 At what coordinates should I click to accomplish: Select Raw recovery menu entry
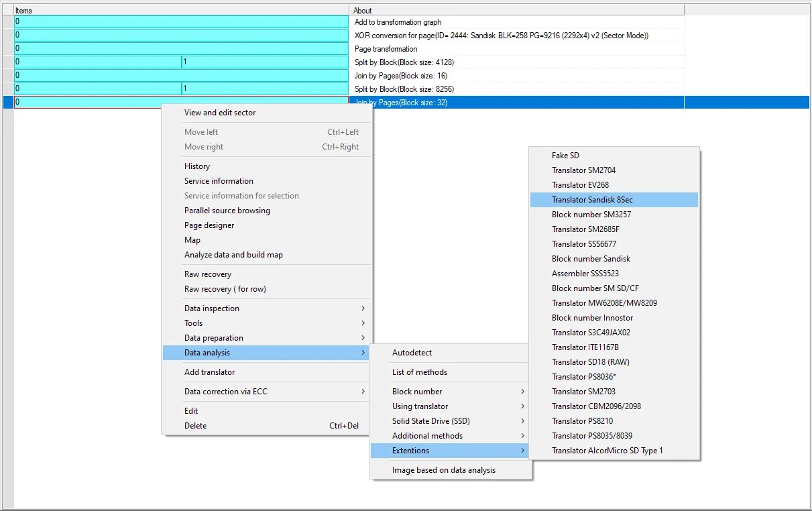point(208,274)
